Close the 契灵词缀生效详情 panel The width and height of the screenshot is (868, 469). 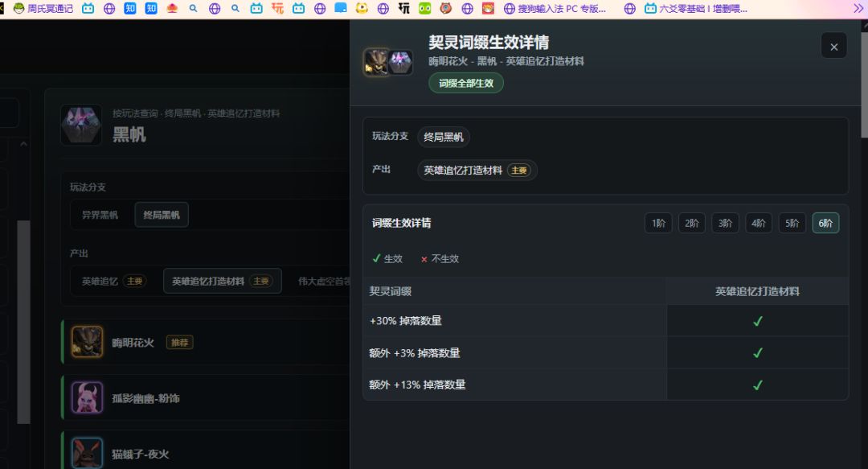(833, 47)
